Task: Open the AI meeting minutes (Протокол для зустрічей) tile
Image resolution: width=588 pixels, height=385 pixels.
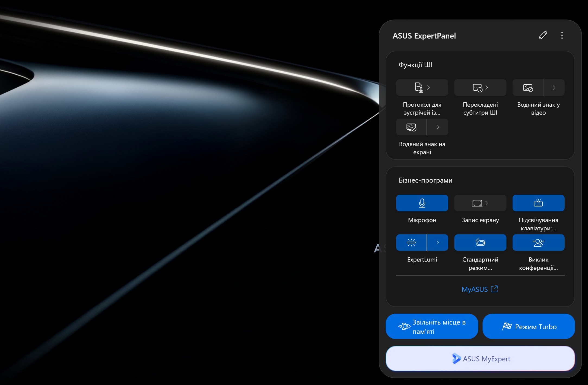Action: [422, 88]
